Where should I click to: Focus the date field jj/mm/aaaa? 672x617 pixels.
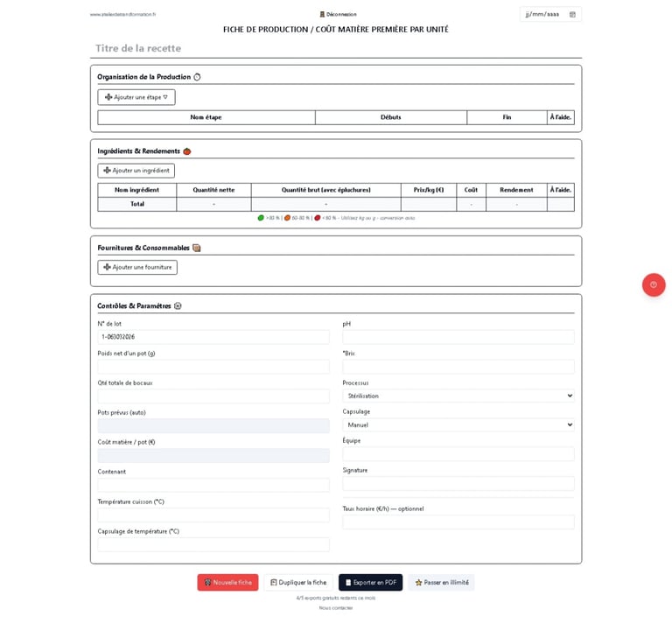coord(550,15)
